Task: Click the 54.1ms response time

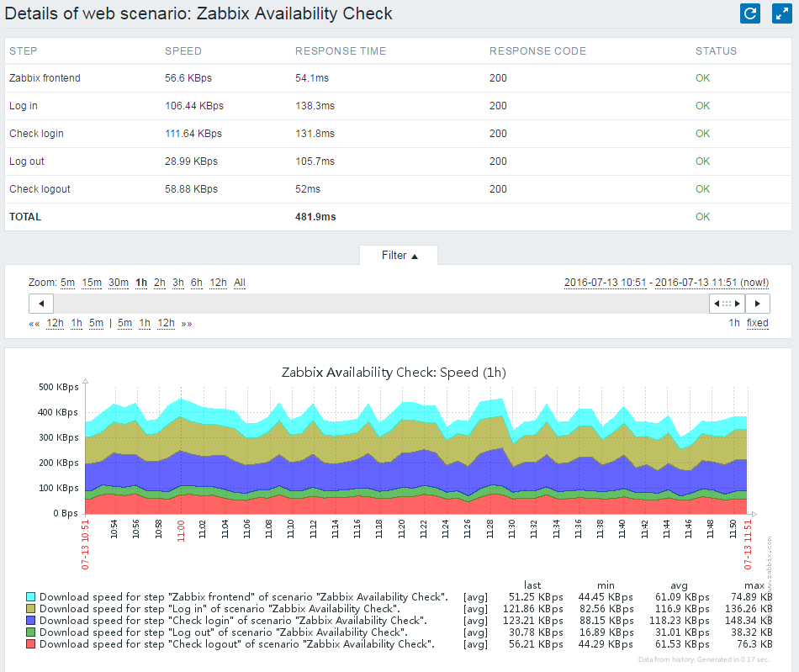Action: coord(312,78)
